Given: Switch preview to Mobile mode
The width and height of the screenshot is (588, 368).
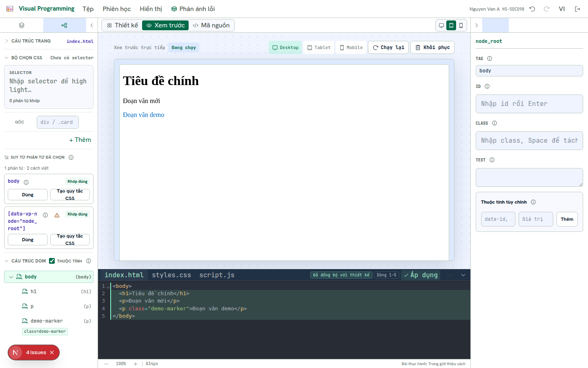Looking at the screenshot, I should coord(351,47).
